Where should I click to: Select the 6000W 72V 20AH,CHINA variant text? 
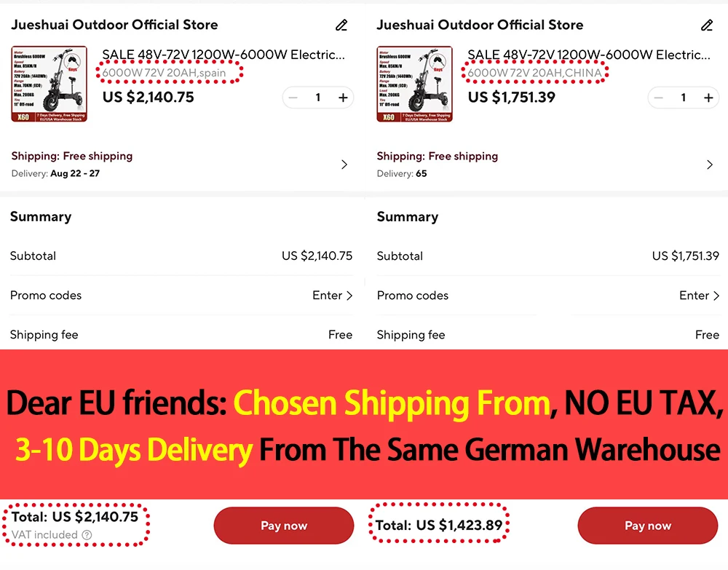535,73
